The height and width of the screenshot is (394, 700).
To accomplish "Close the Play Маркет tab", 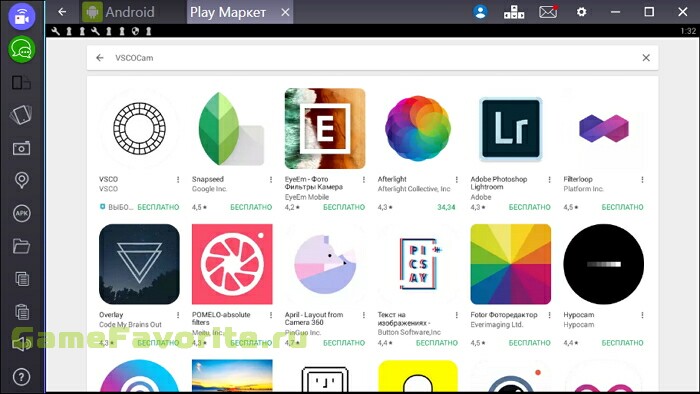I will pyautogui.click(x=285, y=12).
